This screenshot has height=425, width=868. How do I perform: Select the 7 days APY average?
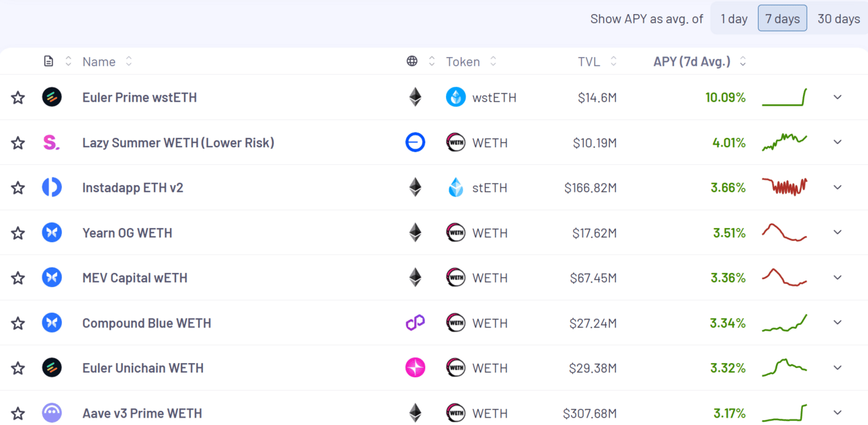pyautogui.click(x=783, y=19)
